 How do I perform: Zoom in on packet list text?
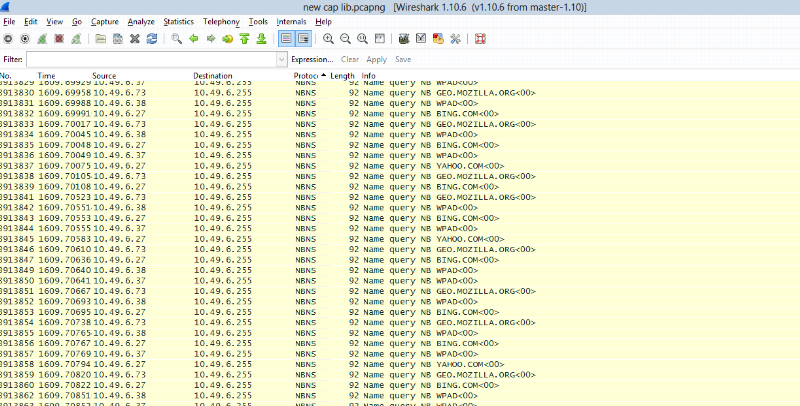[328, 39]
